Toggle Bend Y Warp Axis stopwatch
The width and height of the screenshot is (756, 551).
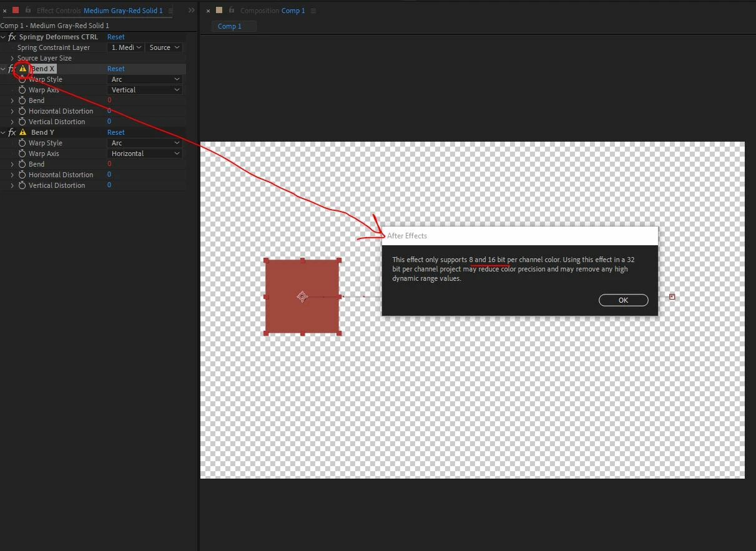[x=22, y=154]
